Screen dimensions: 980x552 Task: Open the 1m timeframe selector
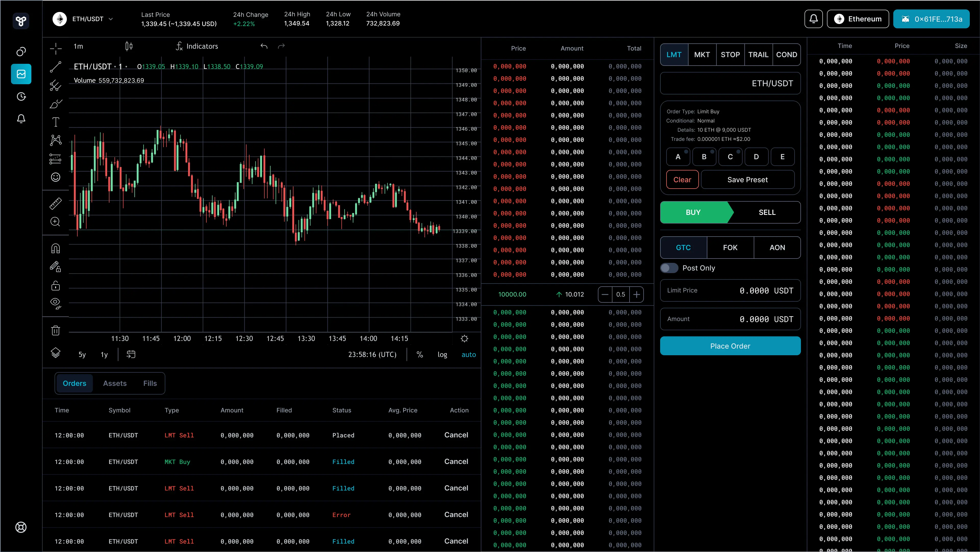(78, 46)
